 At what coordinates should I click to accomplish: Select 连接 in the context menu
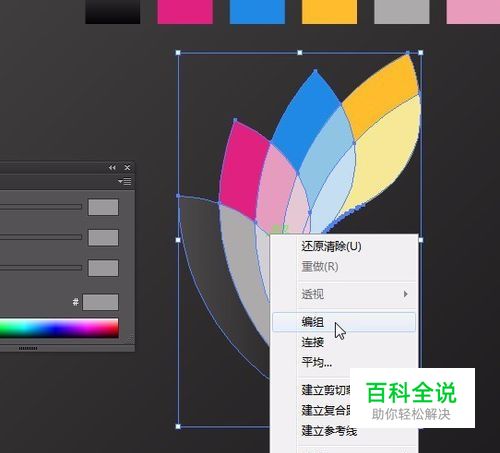click(313, 342)
